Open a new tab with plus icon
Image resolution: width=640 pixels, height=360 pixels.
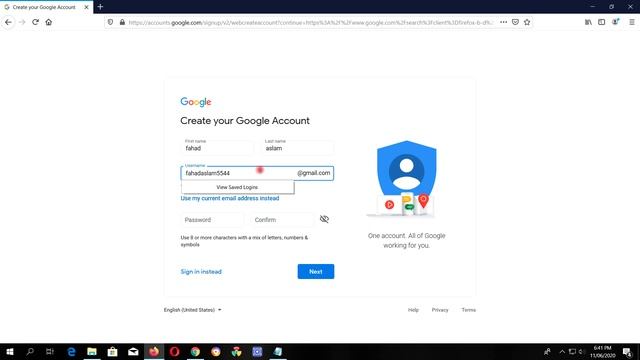[x=100, y=7]
